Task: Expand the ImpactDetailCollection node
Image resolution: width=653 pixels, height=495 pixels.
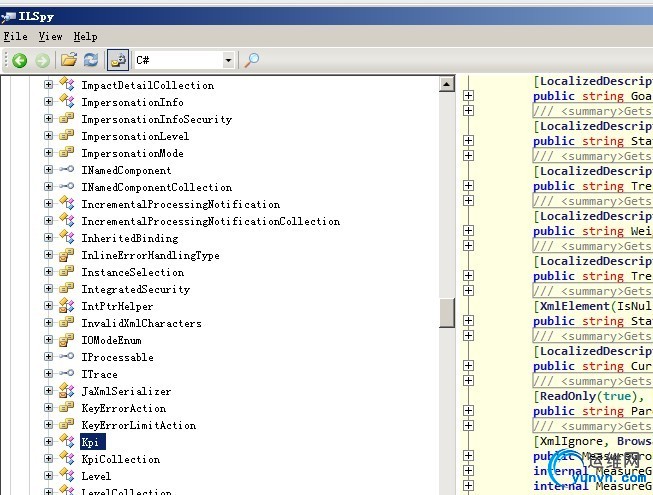Action: tap(48, 85)
